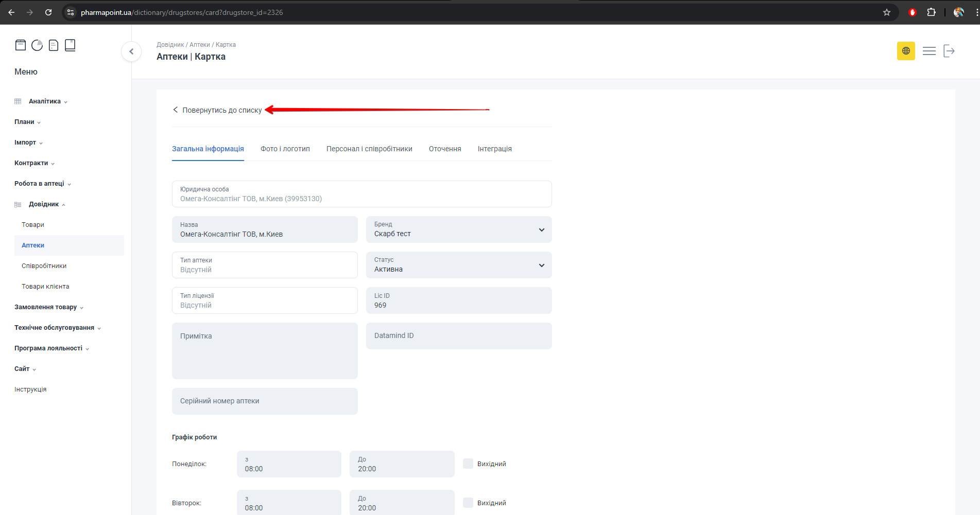Toggle Вихідний checkbox for Понеділок
Screen dimensions: 980x515
(468, 464)
